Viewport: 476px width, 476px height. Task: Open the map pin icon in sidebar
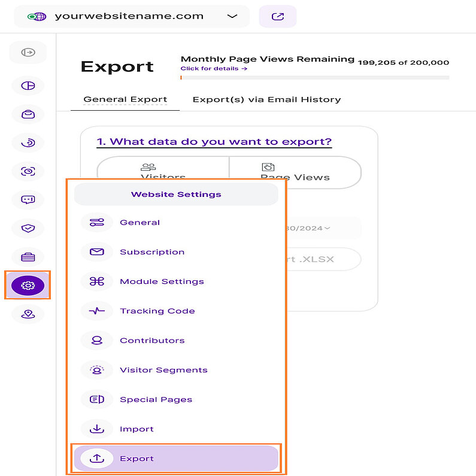(28, 314)
